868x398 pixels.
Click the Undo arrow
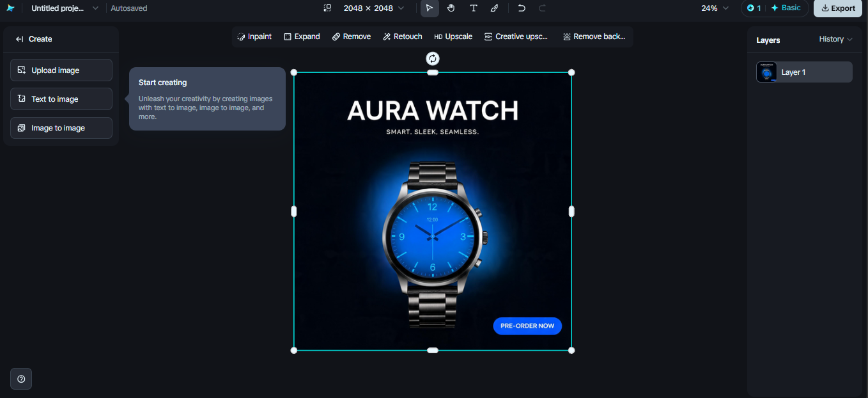click(522, 8)
